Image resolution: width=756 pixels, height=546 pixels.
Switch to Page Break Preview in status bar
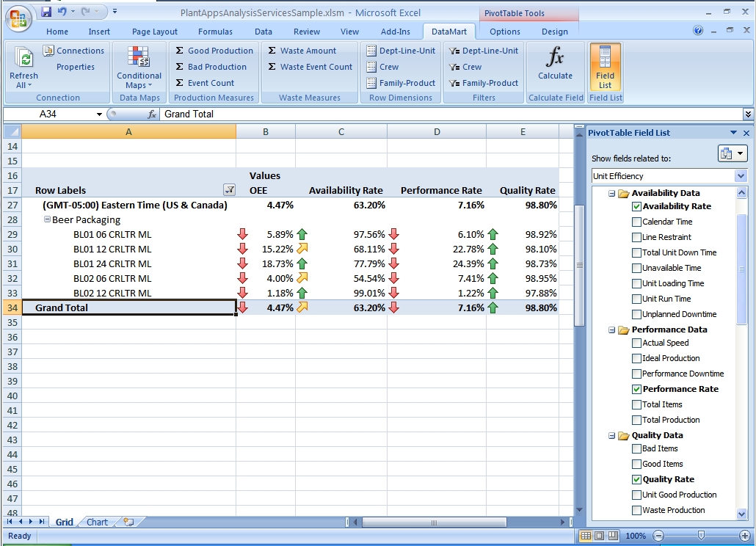(x=613, y=536)
